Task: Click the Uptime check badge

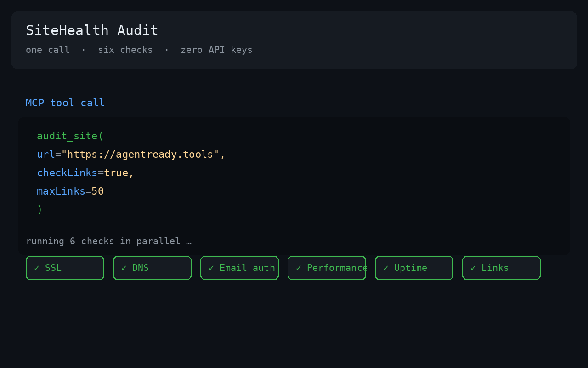Action: (x=414, y=268)
